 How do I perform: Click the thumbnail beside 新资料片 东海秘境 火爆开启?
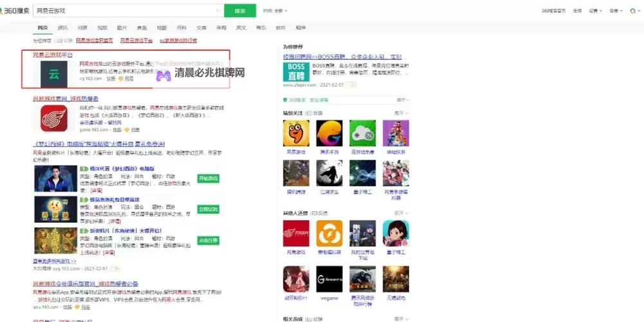coord(55,240)
